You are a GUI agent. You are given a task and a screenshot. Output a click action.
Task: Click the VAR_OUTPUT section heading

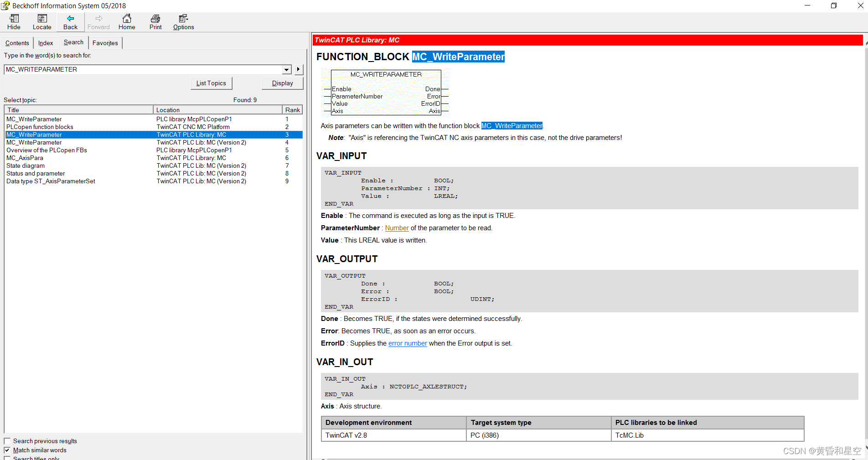(x=347, y=259)
